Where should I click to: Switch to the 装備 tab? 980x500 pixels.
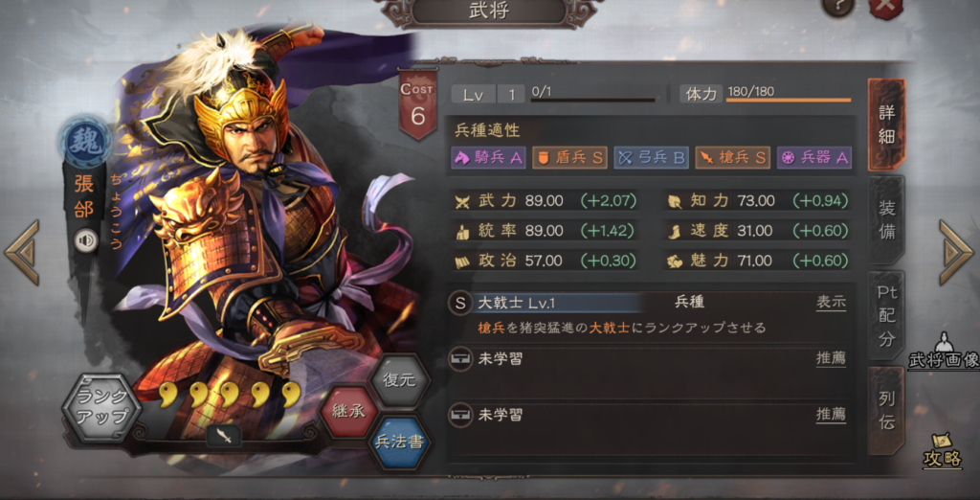click(x=886, y=219)
